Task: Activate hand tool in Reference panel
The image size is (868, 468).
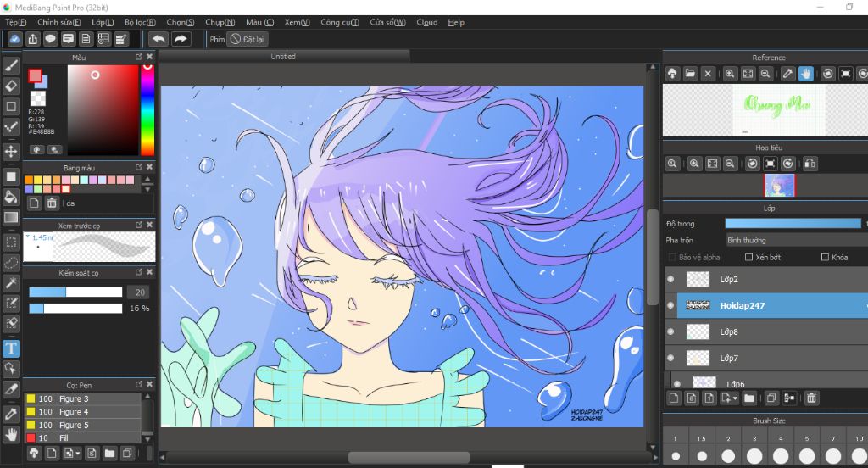Action: pyautogui.click(x=806, y=74)
